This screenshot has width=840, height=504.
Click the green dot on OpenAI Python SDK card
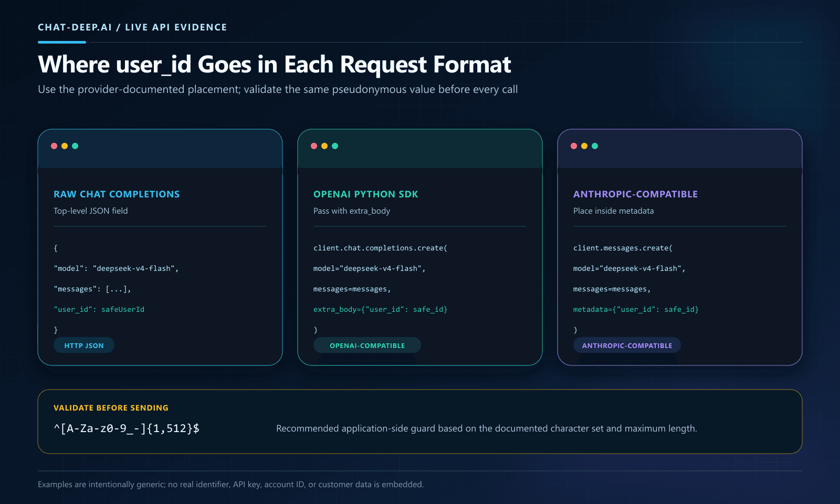[x=335, y=146]
